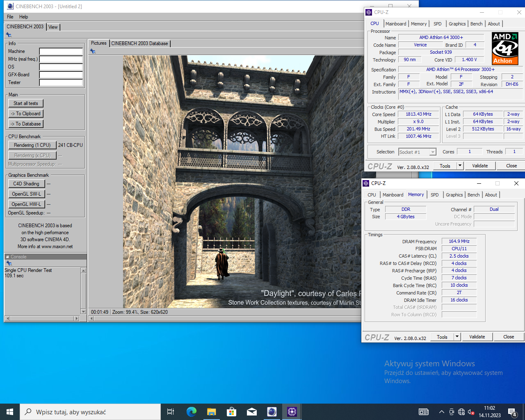The width and height of the screenshot is (525, 420).
Task: Open Bench tab in lower CPU-Z window
Action: click(x=473, y=195)
